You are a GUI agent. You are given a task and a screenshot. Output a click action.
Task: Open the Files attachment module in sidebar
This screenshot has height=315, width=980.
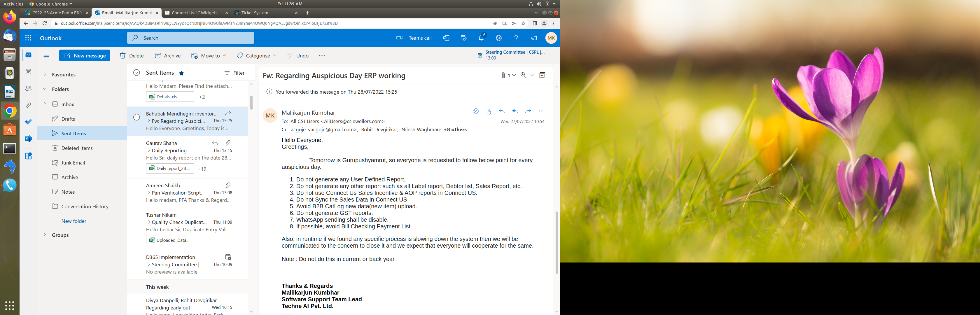29,105
